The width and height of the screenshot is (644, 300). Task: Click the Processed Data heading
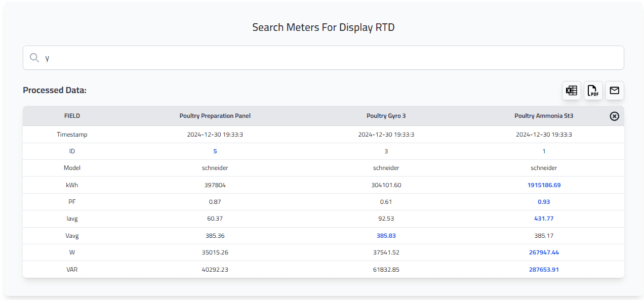pyautogui.click(x=55, y=90)
